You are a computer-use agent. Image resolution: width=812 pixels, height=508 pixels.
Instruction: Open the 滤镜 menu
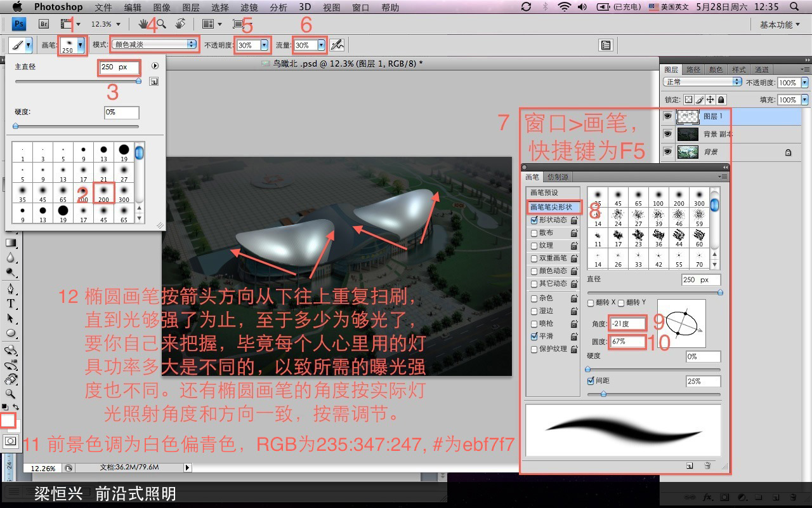pyautogui.click(x=249, y=8)
